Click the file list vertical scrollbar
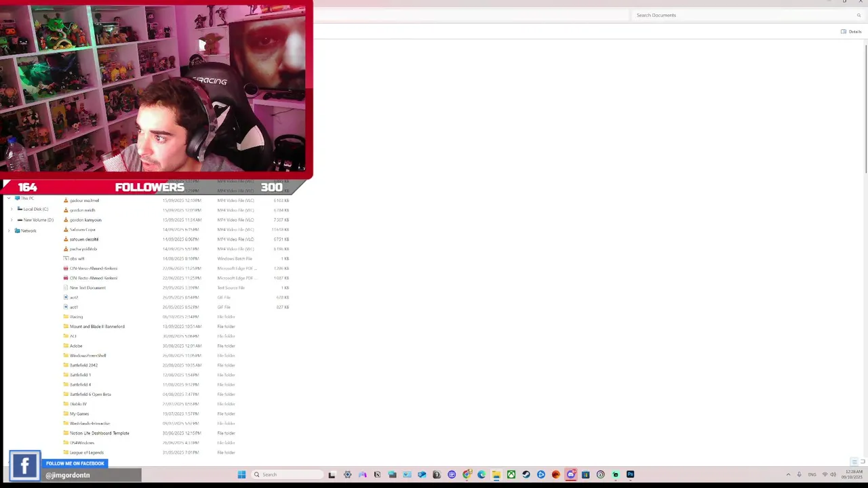 point(865,108)
